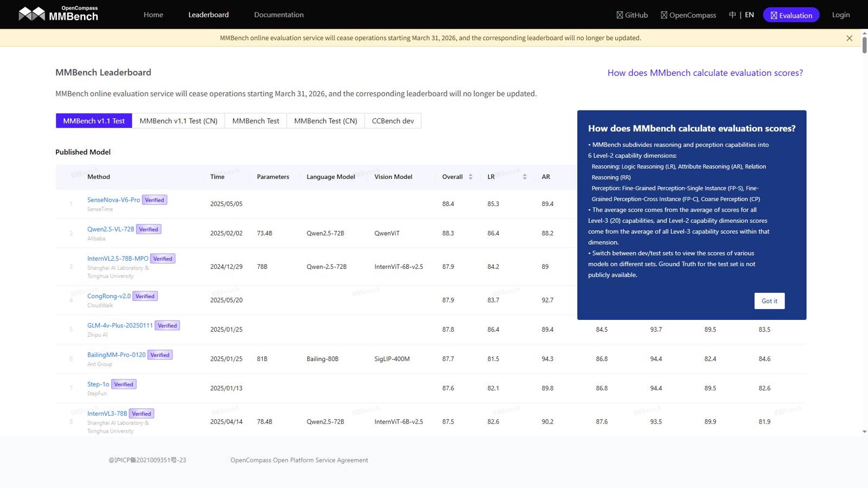The image size is (868, 488).
Task: Click the page vertical scrollbar thumb
Action: (864, 44)
